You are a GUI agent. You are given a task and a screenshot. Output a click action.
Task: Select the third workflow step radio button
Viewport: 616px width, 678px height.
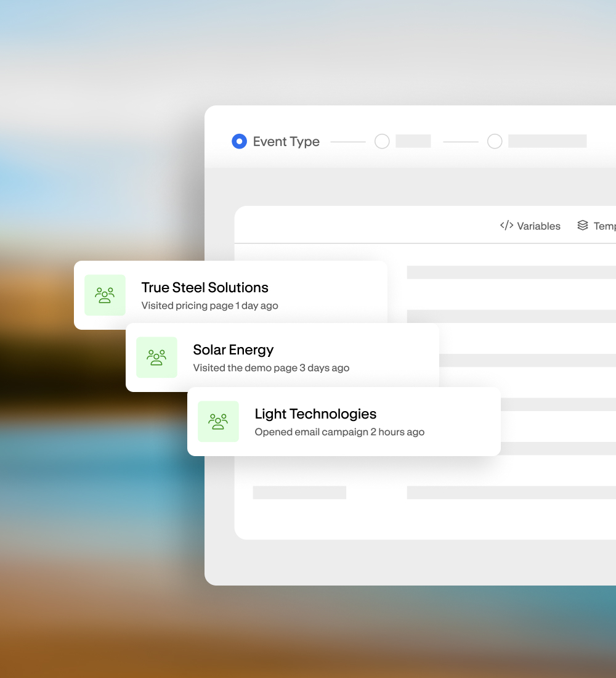pyautogui.click(x=495, y=141)
